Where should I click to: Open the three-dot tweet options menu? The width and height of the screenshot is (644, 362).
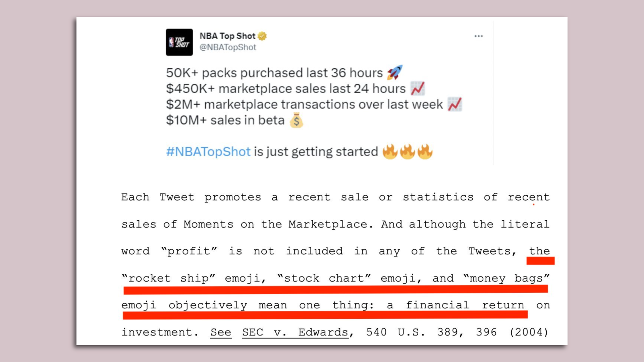tap(479, 36)
